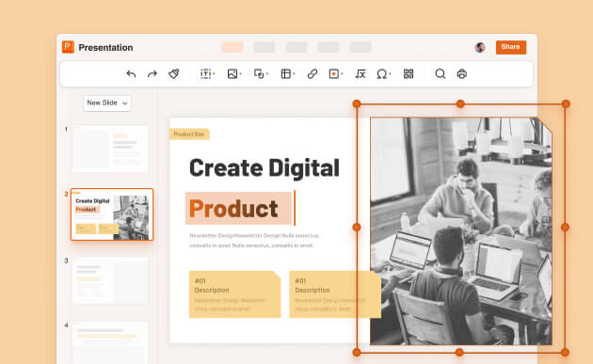Click the Undo arrow icon

[131, 73]
